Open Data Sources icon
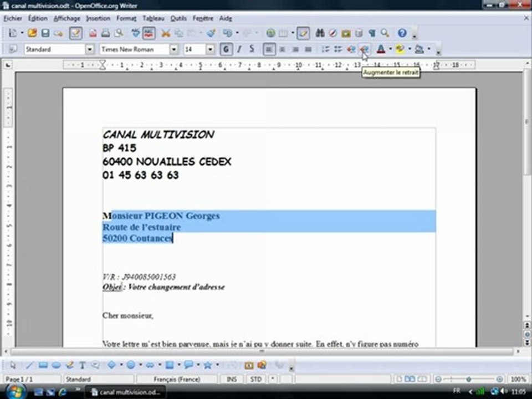Screen dimensions: 532x399 pyautogui.click(x=359, y=33)
